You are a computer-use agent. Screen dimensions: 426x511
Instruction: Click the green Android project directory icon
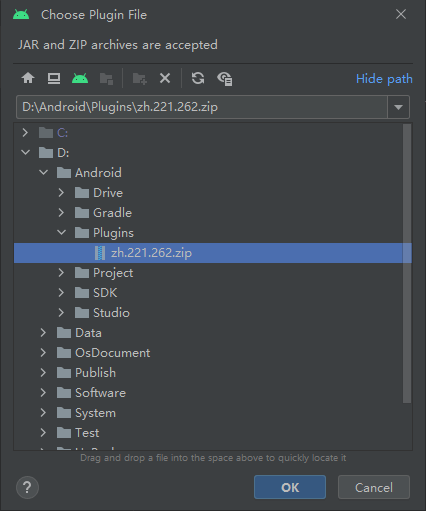(x=80, y=79)
